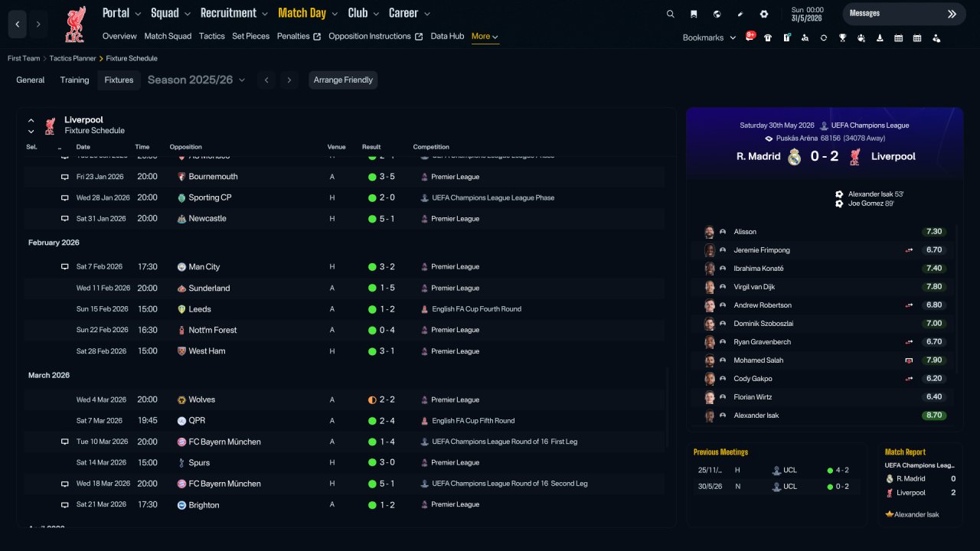This screenshot has height=551, width=980.
Task: Select the Fixtures tab
Action: click(119, 80)
